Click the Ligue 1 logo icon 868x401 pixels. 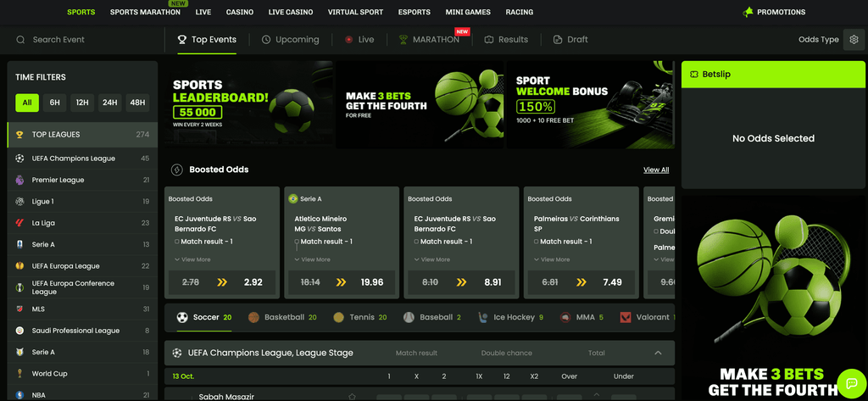tap(20, 202)
